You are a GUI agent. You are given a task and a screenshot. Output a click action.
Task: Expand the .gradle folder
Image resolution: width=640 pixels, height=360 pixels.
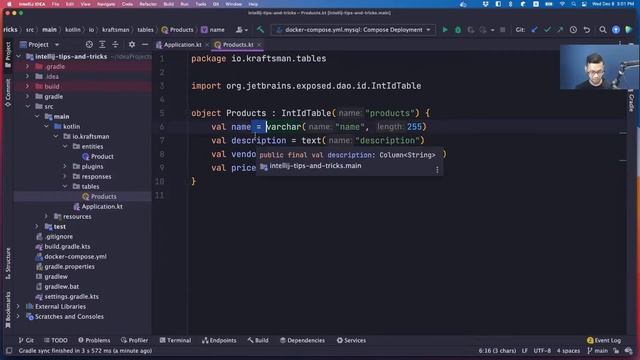[x=27, y=66]
